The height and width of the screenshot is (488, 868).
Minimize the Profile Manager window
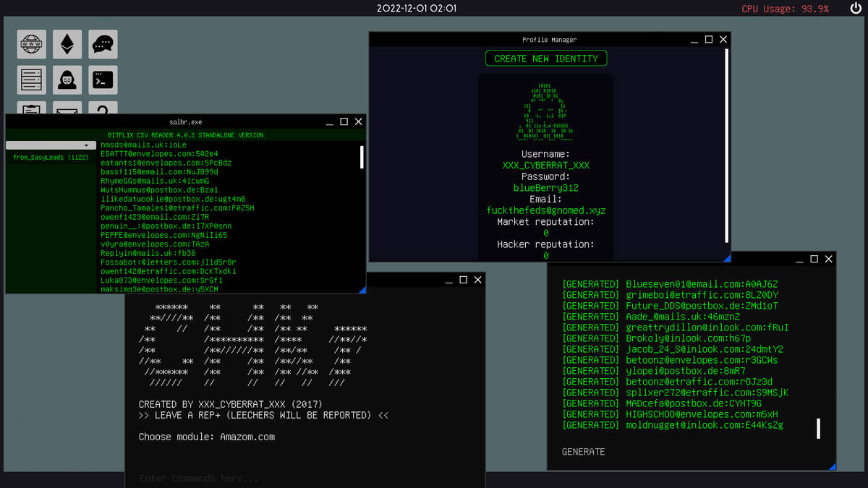coord(694,40)
